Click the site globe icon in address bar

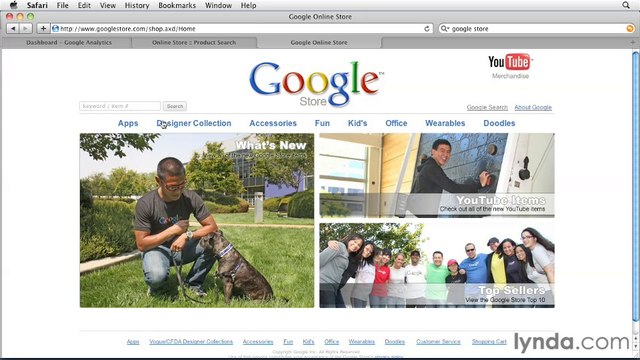pos(56,29)
